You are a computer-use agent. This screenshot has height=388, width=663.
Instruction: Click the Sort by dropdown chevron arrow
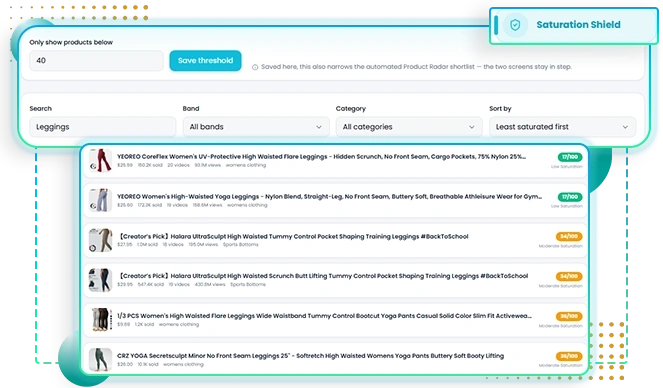pos(625,127)
